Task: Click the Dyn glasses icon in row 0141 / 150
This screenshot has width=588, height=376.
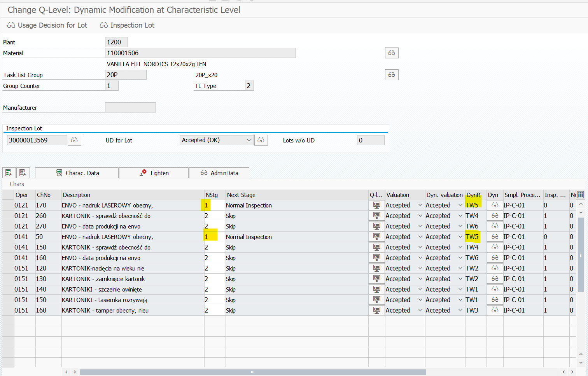Action: [x=495, y=247]
